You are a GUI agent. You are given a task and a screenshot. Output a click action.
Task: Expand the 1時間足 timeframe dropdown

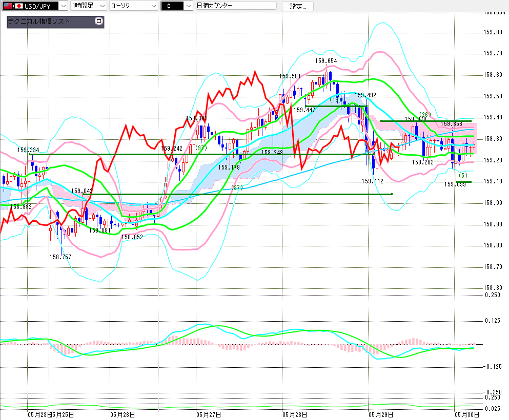(89, 6)
